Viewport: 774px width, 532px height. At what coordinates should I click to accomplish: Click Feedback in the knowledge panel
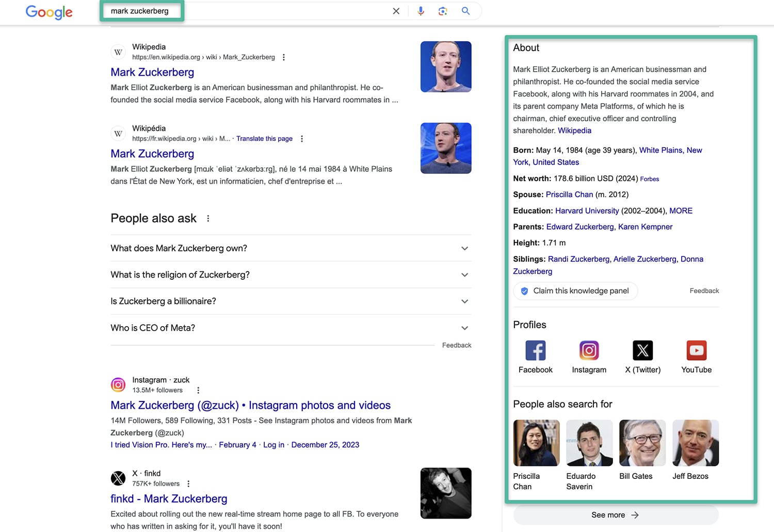(704, 291)
